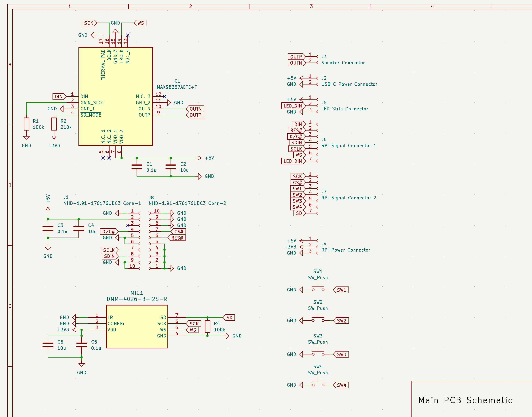Image resolution: width=532 pixels, height=417 pixels.
Task: Click resistor R4 100k symbol
Action: pos(207,326)
